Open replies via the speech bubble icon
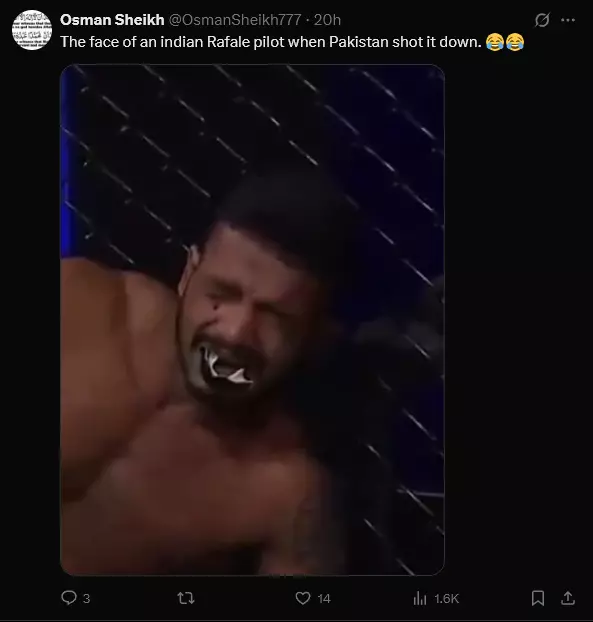This screenshot has height=622, width=593. pyautogui.click(x=69, y=598)
